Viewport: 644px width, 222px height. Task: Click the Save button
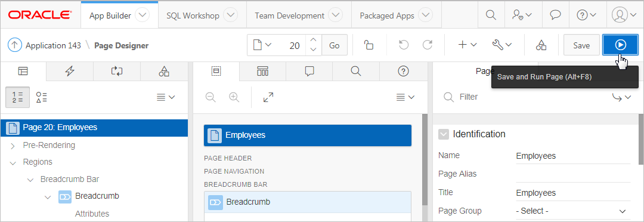581,45
